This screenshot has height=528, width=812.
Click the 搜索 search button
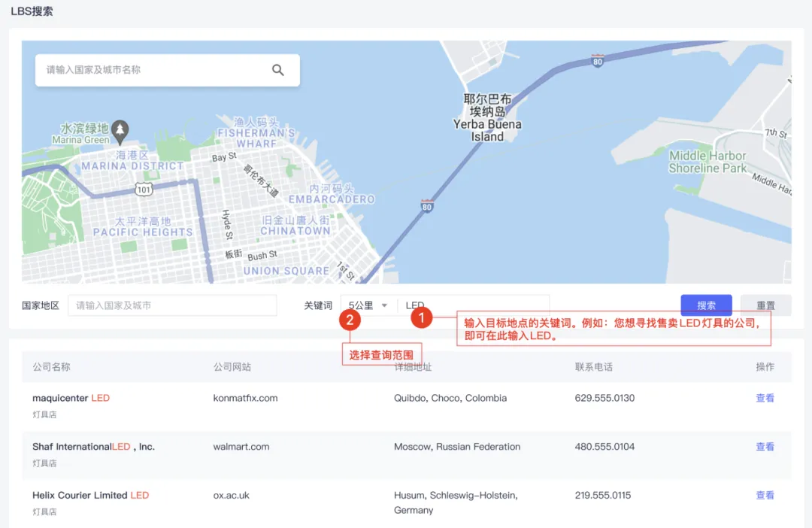coord(706,305)
